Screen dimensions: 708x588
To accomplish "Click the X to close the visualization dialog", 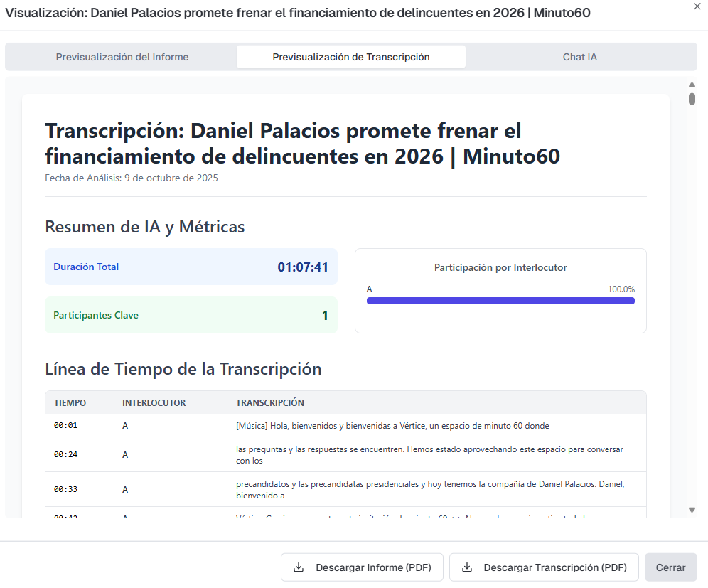I will tap(695, 6).
